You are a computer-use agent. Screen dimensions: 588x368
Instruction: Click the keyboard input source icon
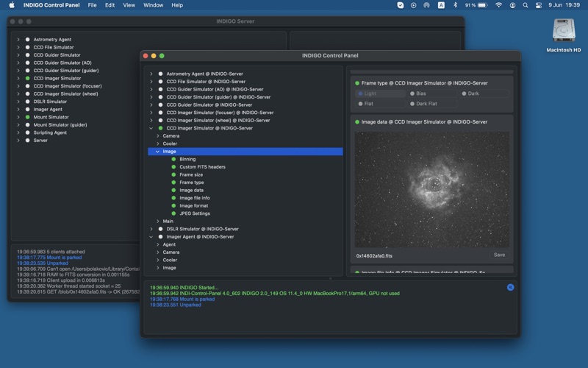pyautogui.click(x=442, y=5)
